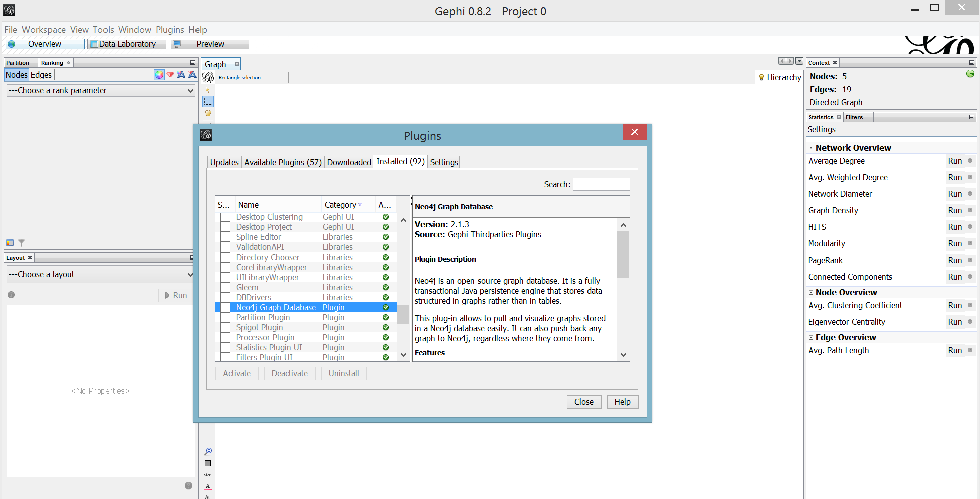980x499 pixels.
Task: Click the direct selection arrow tool
Action: coord(208,90)
